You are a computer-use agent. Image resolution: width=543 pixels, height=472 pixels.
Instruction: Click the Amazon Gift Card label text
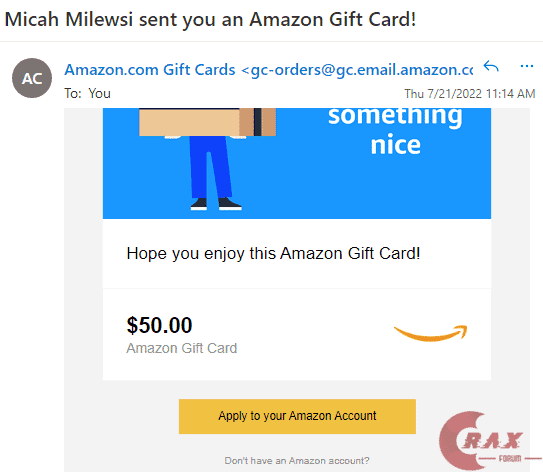click(181, 348)
